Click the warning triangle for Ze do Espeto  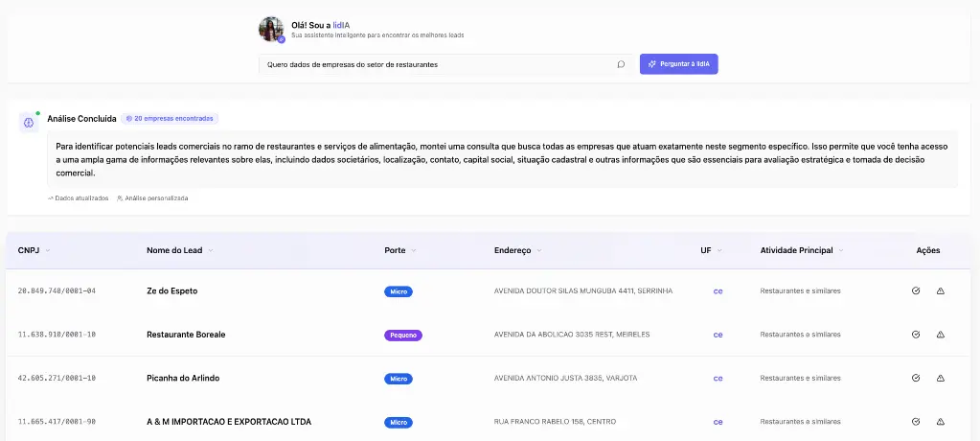click(x=940, y=290)
